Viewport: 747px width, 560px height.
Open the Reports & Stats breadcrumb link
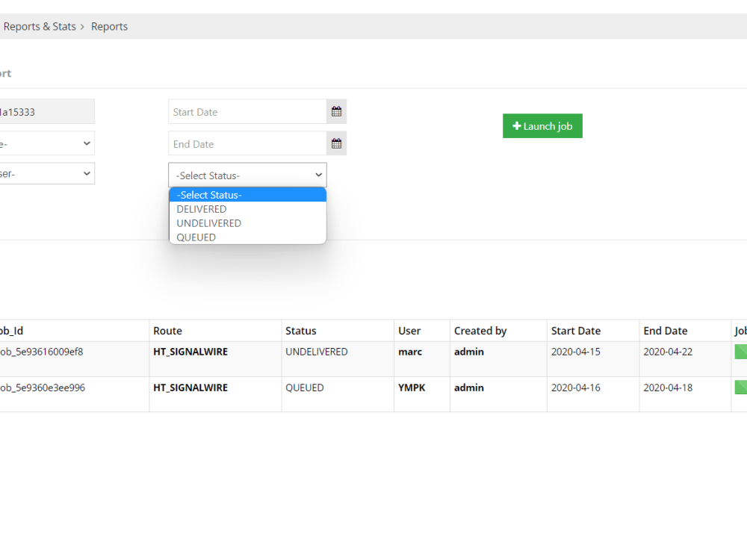pos(39,26)
